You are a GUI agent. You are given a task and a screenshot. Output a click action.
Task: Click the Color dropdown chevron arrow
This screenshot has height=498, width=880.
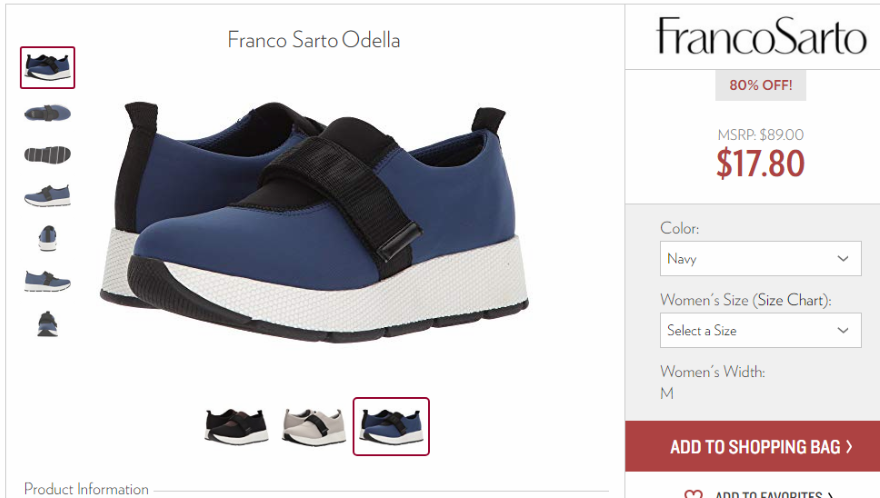[x=843, y=258]
